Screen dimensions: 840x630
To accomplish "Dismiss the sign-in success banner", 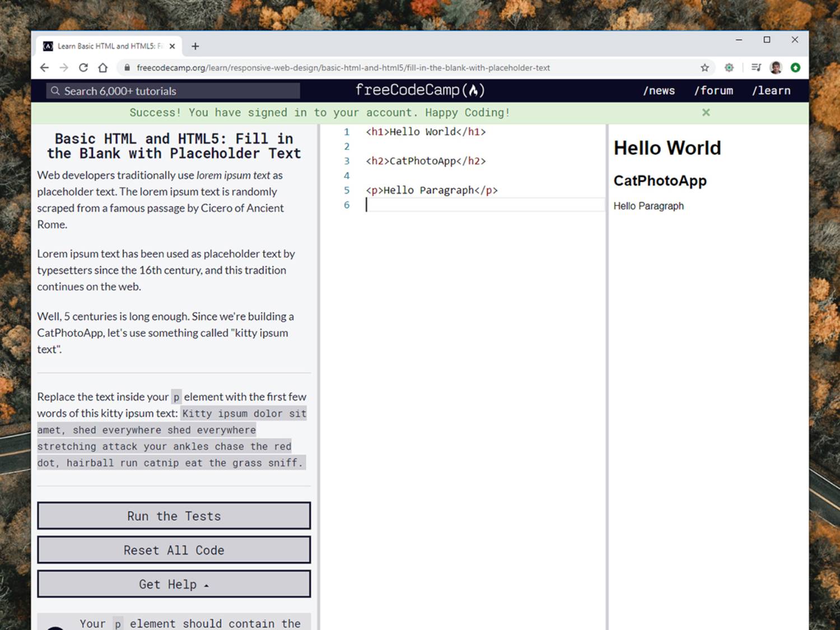I will 706,113.
